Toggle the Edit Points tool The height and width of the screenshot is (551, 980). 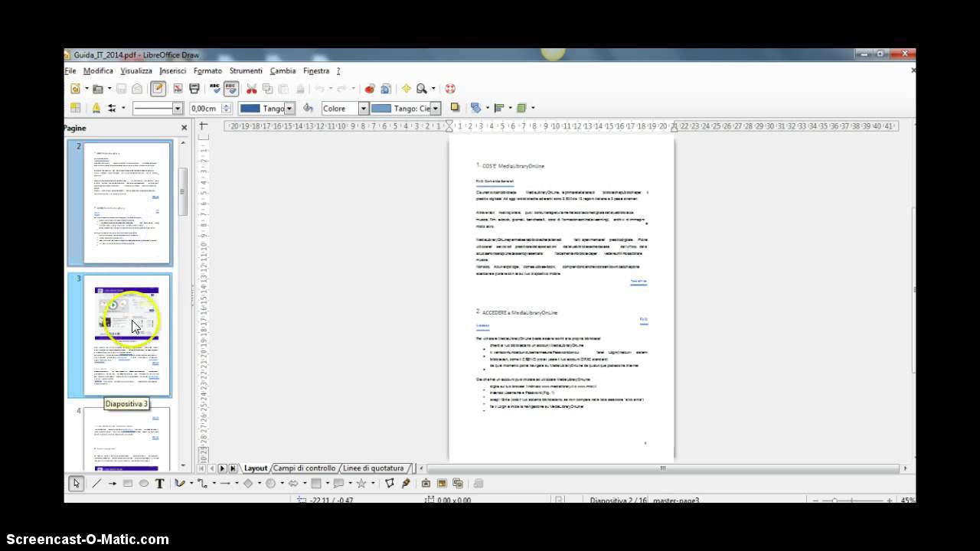390,483
